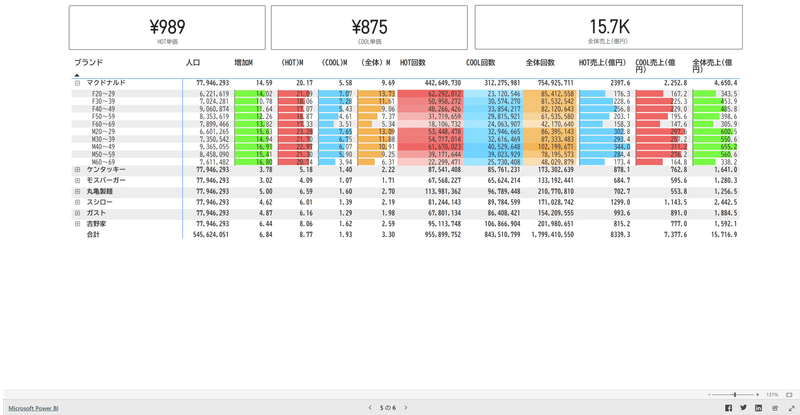Viewport: 800px width, 415px height.
Task: Sort by the 全体売上(億円) column header
Action: point(712,65)
